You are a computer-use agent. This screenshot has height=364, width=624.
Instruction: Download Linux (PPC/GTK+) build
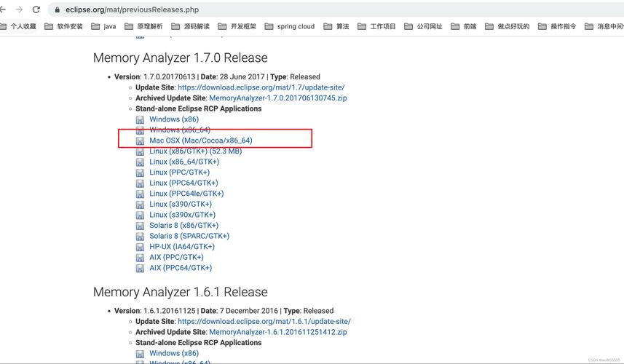[x=179, y=173]
